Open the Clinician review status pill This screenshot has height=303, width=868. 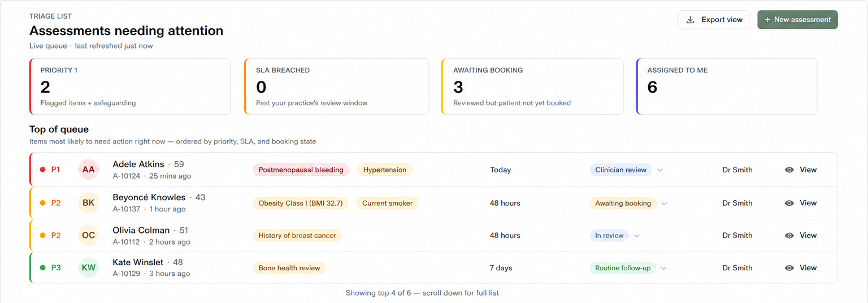pos(620,170)
